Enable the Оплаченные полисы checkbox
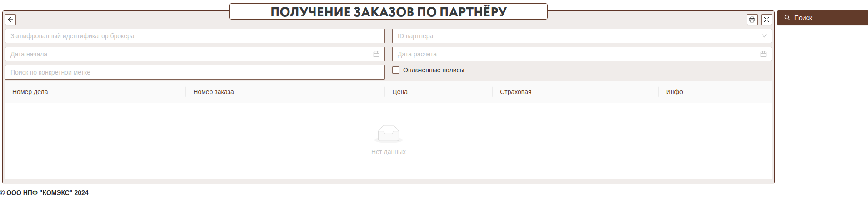868x210 pixels. coord(396,70)
